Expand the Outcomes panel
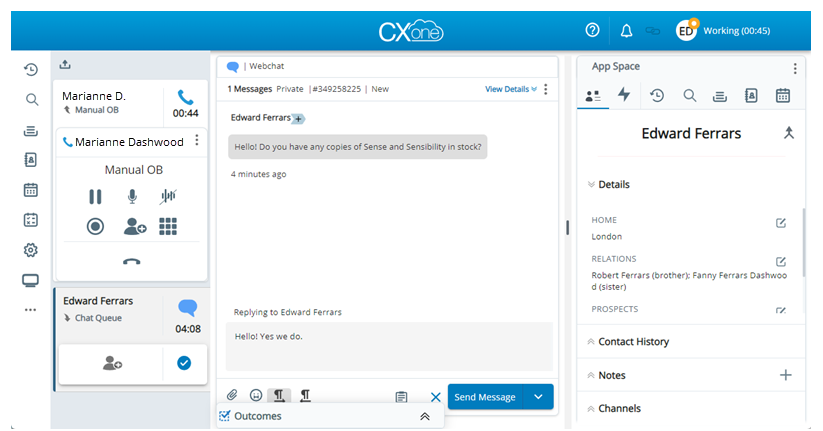Viewport: 823px width, 431px height. click(424, 417)
